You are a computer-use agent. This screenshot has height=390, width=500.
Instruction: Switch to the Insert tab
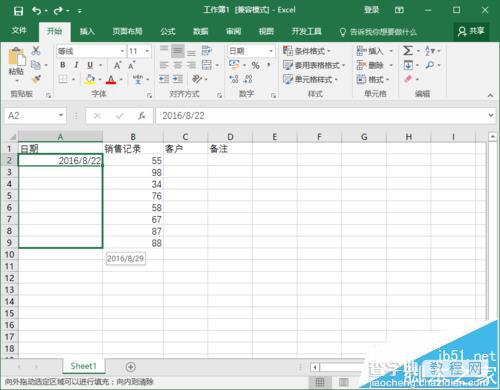[87, 32]
